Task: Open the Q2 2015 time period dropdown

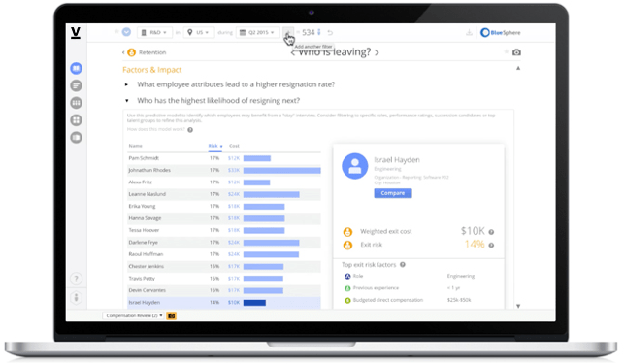Action: (x=257, y=32)
